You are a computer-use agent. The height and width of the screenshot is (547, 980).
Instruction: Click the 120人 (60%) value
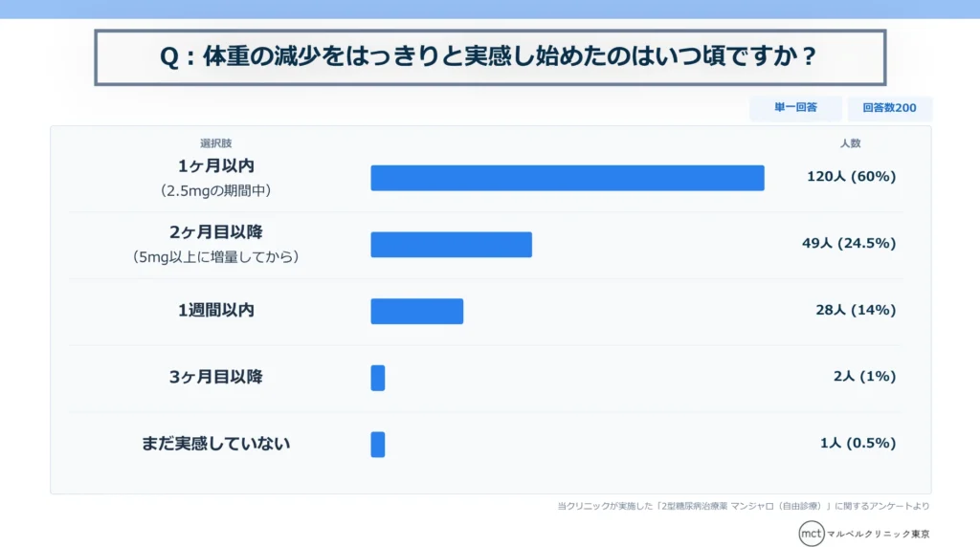point(851,177)
